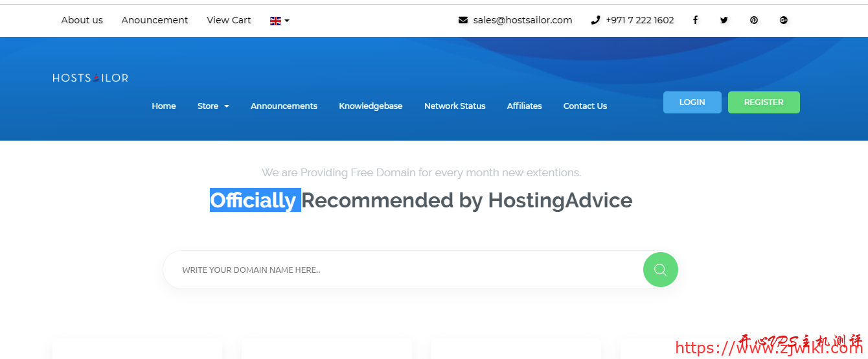Focus the domain name input field

tap(402, 270)
